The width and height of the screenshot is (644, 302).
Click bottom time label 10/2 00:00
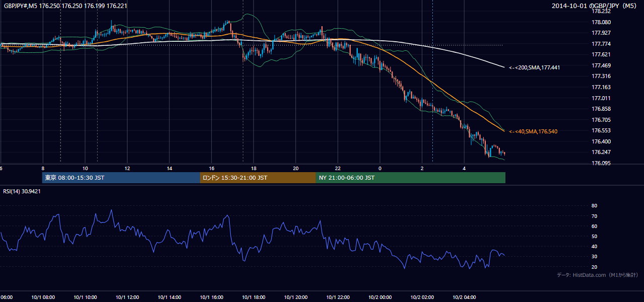(379, 297)
